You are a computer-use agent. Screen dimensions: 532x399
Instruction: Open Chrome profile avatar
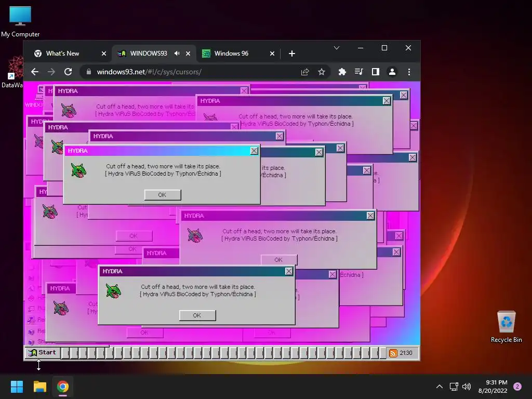coord(392,72)
